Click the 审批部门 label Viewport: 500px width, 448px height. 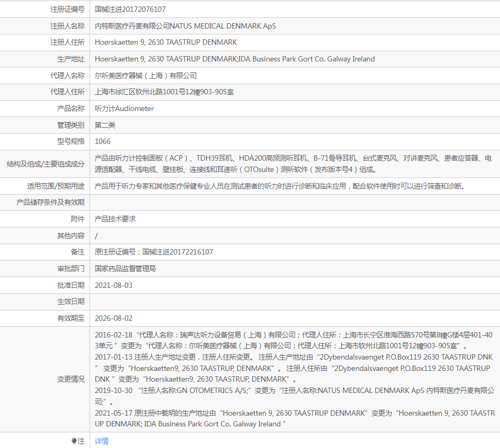pyautogui.click(x=71, y=268)
